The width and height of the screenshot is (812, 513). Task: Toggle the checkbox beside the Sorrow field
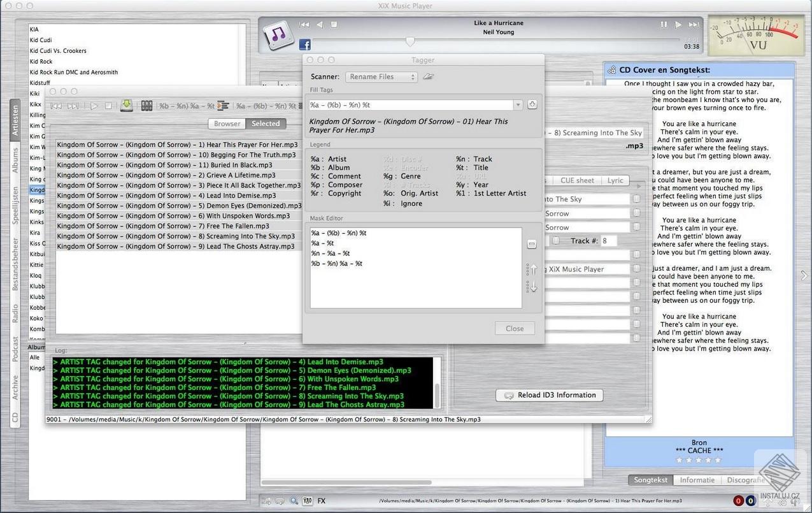tap(636, 213)
